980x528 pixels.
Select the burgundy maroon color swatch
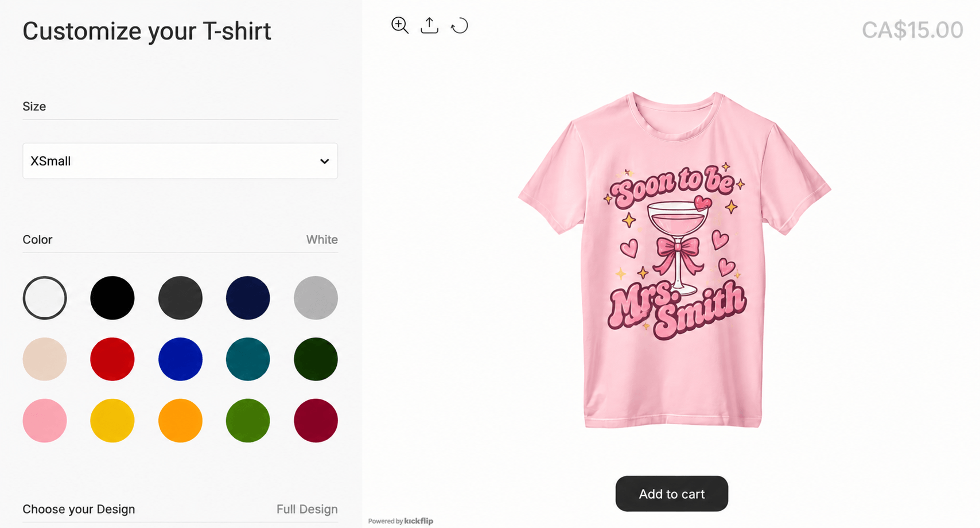[x=316, y=421]
